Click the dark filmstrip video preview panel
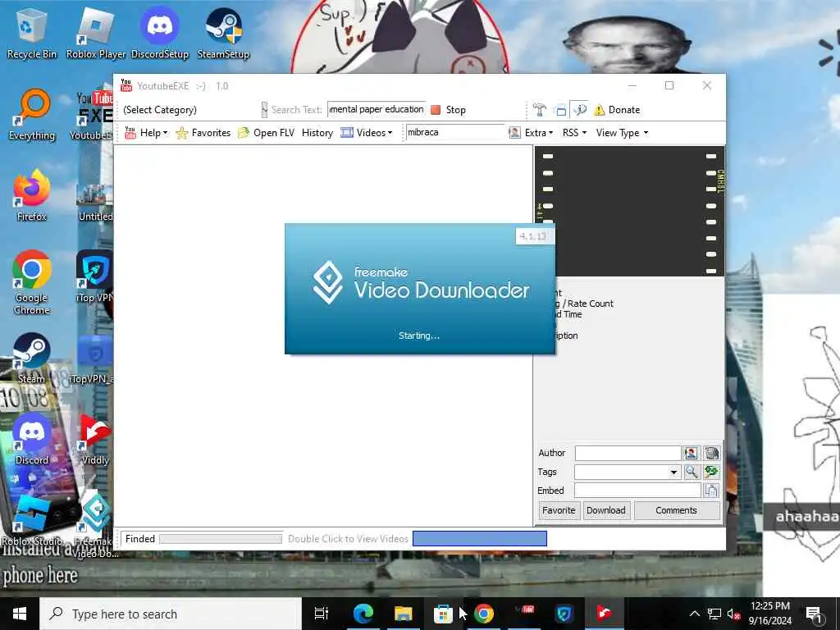Screen dimensions: 840x630 pyautogui.click(x=629, y=211)
